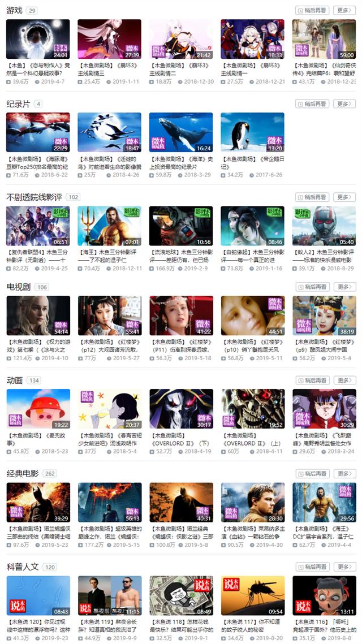The image size is (362, 644).
Task: Open the 59:00 video thumbnail in 游戏
Action: click(x=324, y=39)
